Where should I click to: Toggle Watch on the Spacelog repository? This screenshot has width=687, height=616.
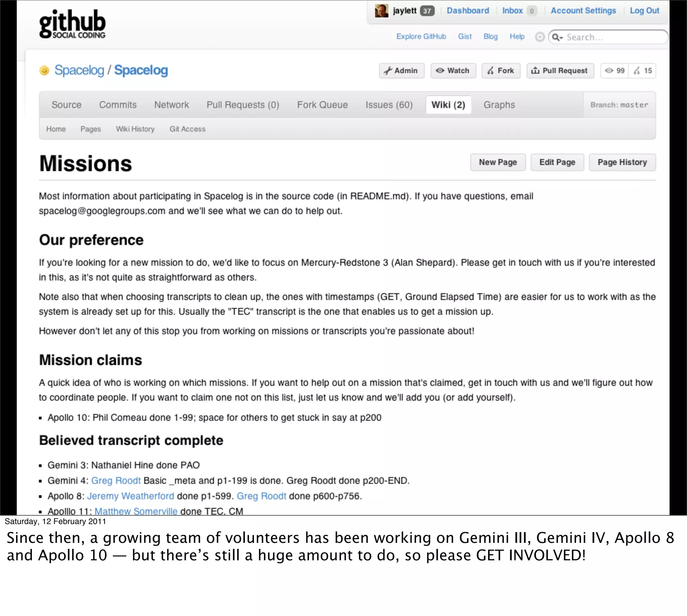click(x=453, y=71)
